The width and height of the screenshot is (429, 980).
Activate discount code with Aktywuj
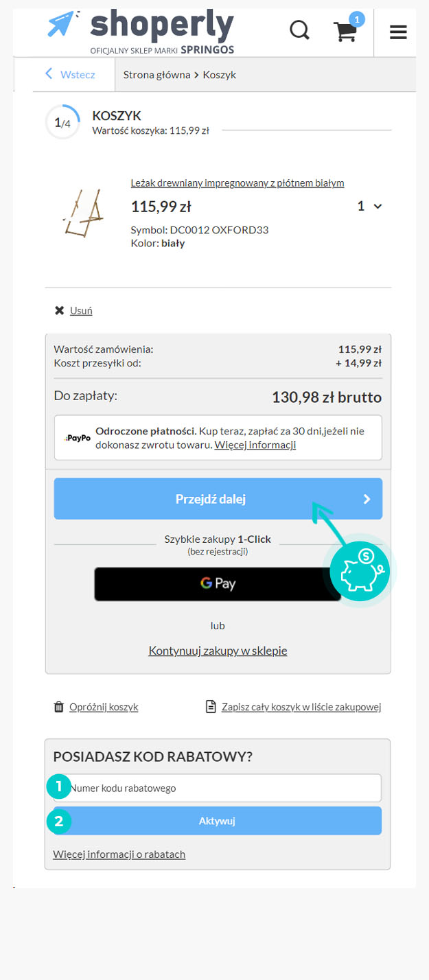click(x=218, y=821)
